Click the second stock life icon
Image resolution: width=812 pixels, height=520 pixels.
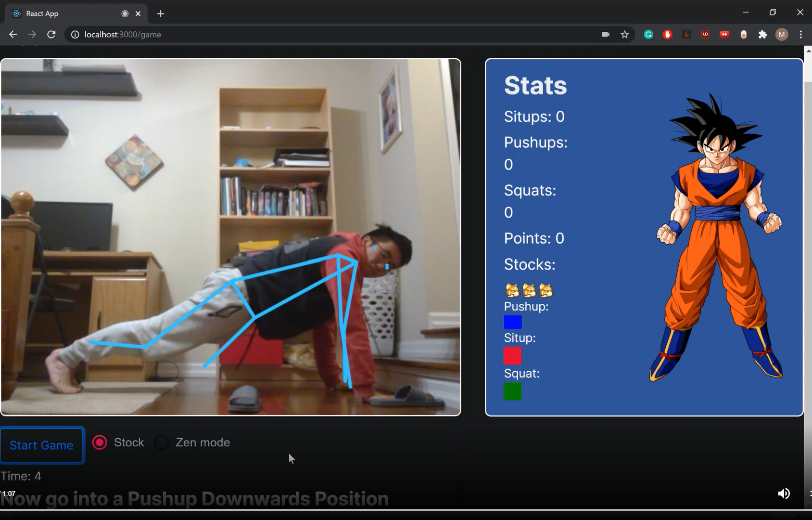529,290
